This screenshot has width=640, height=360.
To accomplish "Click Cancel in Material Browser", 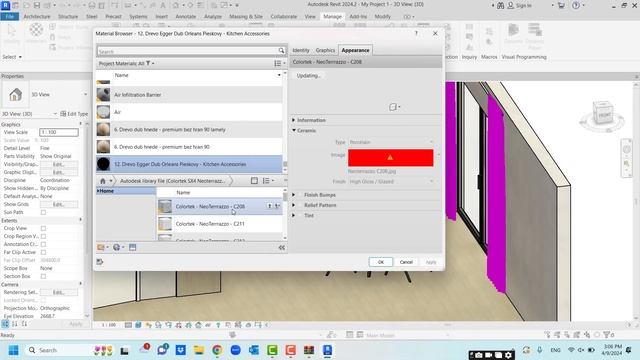I will point(406,262).
